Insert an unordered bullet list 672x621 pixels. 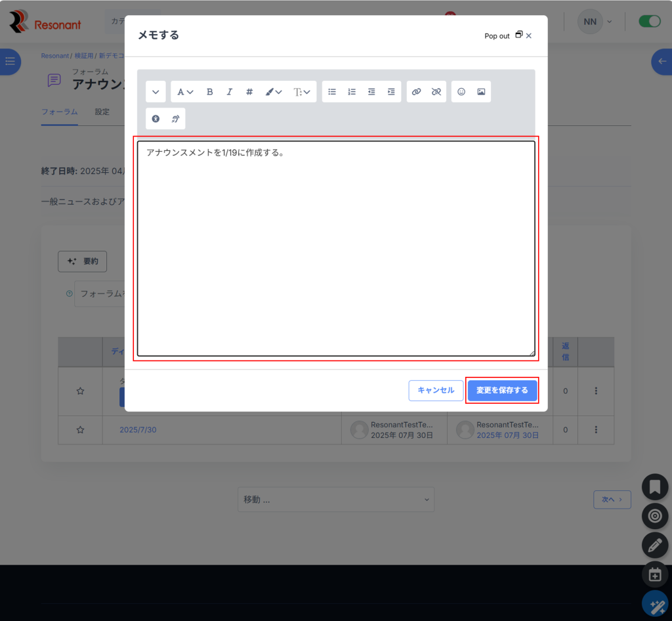tap(332, 92)
